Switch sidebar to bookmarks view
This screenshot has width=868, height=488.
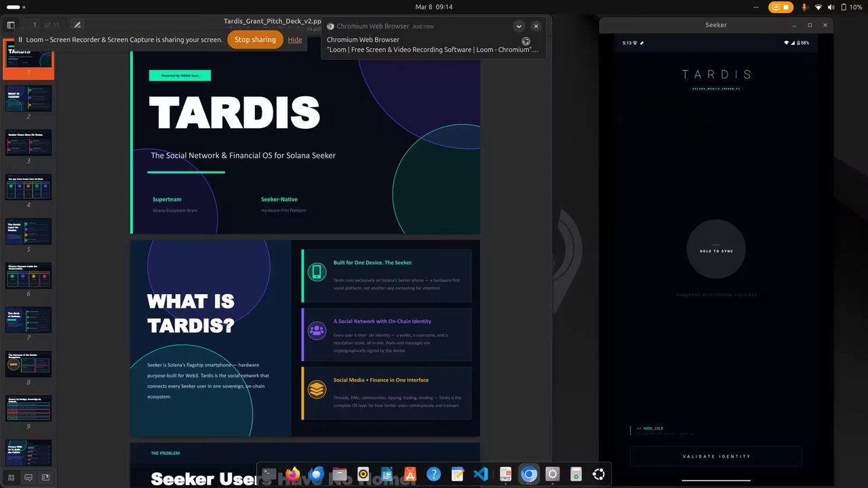pos(45,477)
